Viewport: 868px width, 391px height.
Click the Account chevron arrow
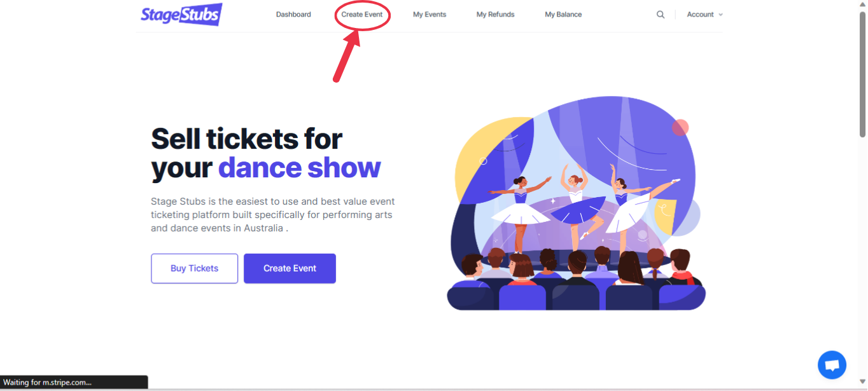tap(720, 15)
